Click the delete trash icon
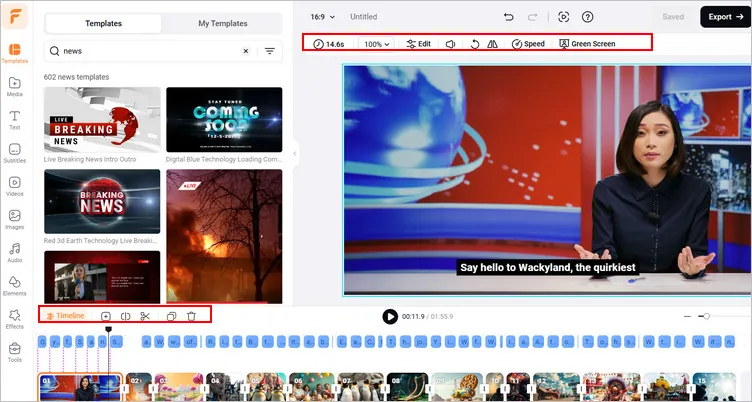 191,316
